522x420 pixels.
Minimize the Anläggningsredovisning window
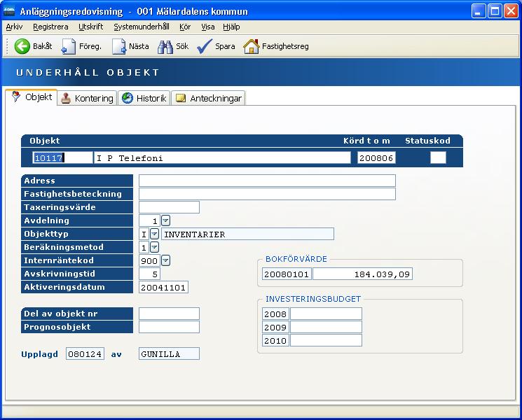tap(479, 11)
